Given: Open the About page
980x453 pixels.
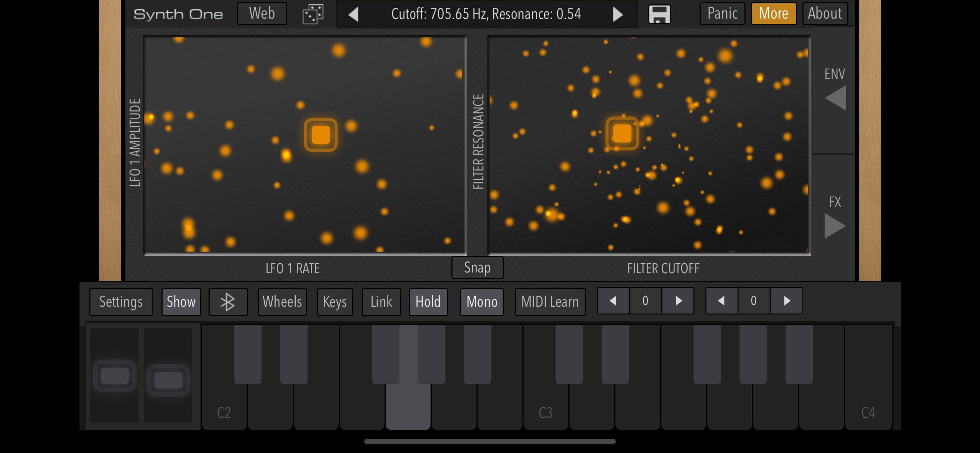Looking at the screenshot, I should coord(825,14).
